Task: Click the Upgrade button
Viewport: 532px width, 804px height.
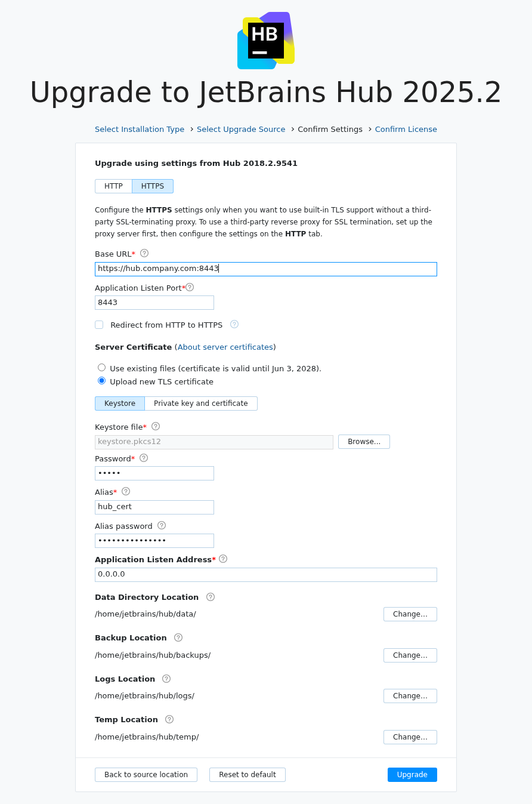Action: 412,774
